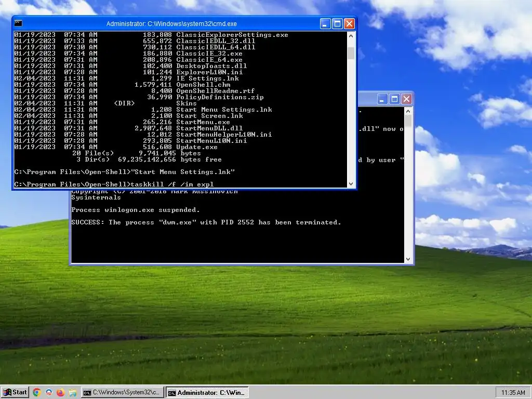Viewport: 532px width, 399px height.
Task: Click the StartMenuHelperL10N.ini file name
Action: pos(224,135)
